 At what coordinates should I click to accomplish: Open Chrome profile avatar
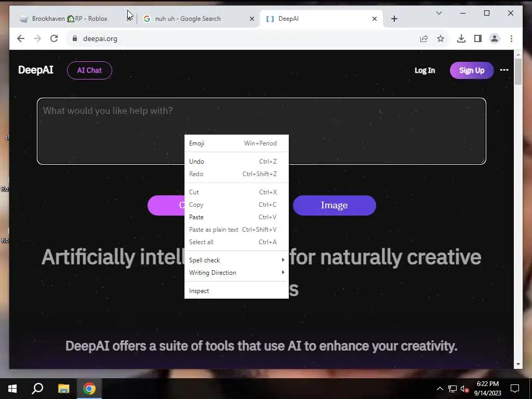point(495,38)
